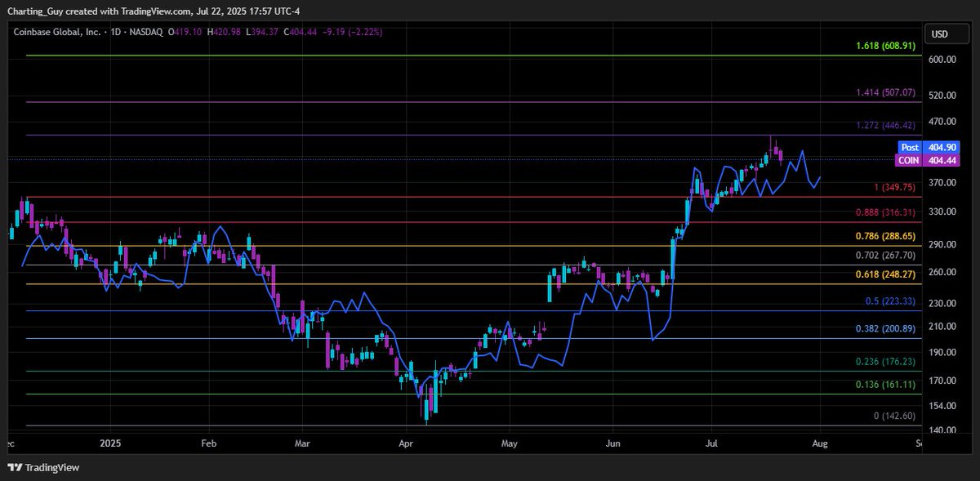The height and width of the screenshot is (481, 980).
Task: Click the 370.00 price axis value
Action: click(942, 183)
